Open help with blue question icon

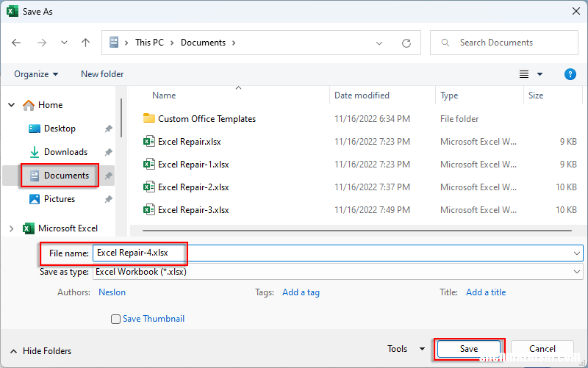(570, 74)
